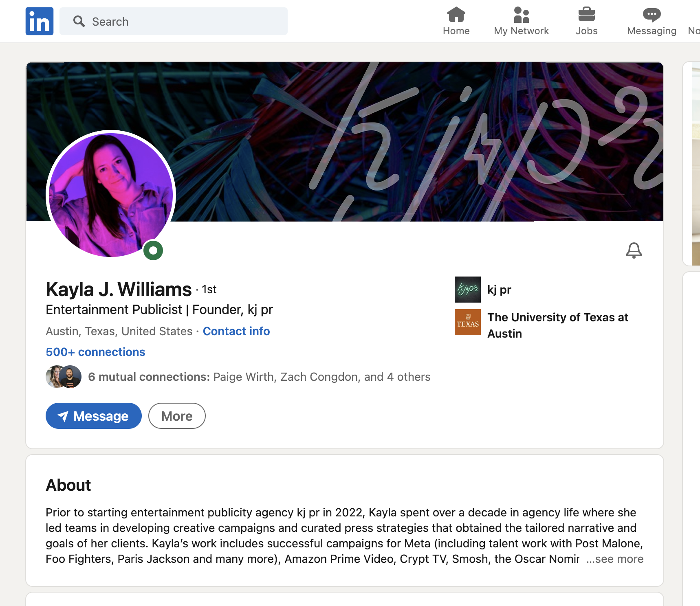This screenshot has width=700, height=606.
Task: Click the mutual connections avatar thumbnails
Action: click(x=64, y=377)
